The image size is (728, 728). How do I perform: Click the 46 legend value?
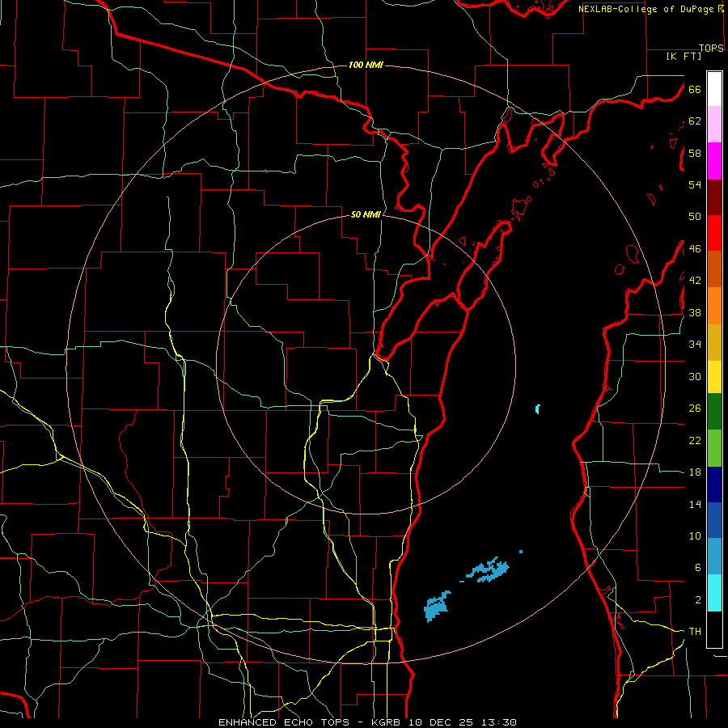(x=695, y=249)
